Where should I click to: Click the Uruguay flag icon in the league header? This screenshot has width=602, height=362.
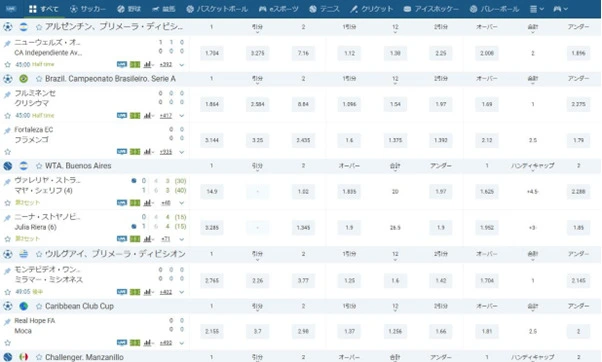point(23,254)
